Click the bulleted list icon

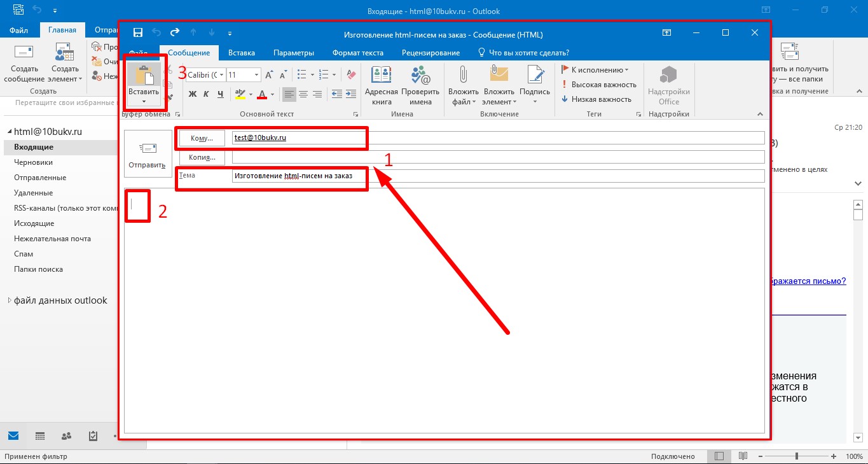pos(302,74)
